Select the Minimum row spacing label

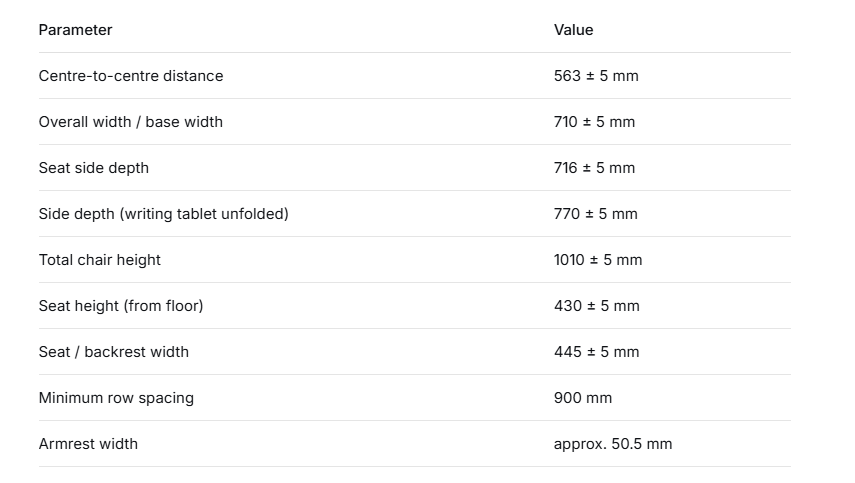116,398
